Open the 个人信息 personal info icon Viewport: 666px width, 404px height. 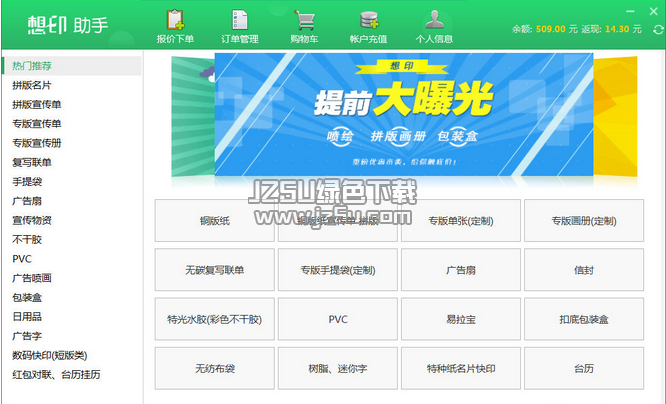pos(434,26)
